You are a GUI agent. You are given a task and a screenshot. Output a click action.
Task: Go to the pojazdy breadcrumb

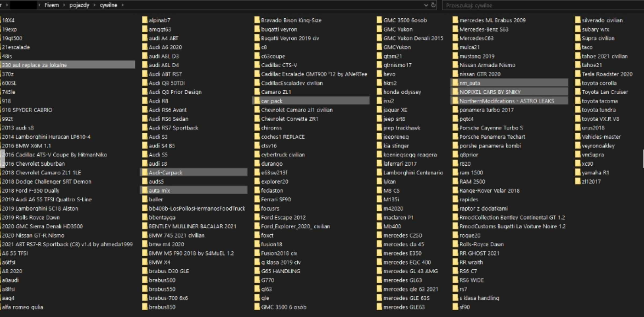pos(79,5)
